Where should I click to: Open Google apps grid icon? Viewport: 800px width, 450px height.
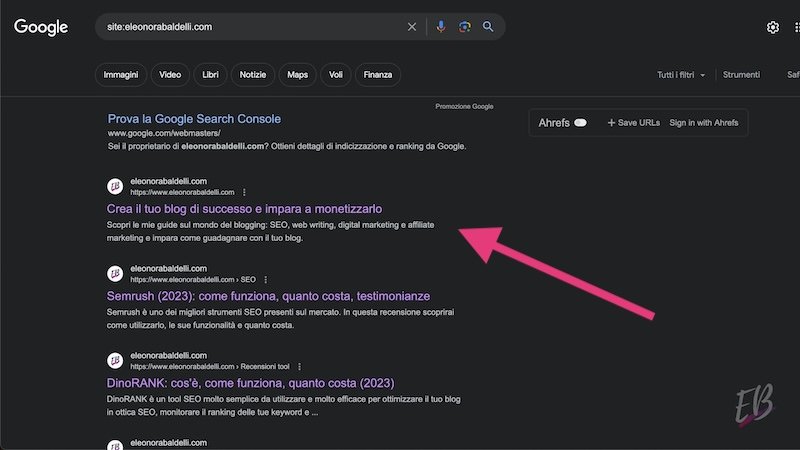(x=797, y=27)
